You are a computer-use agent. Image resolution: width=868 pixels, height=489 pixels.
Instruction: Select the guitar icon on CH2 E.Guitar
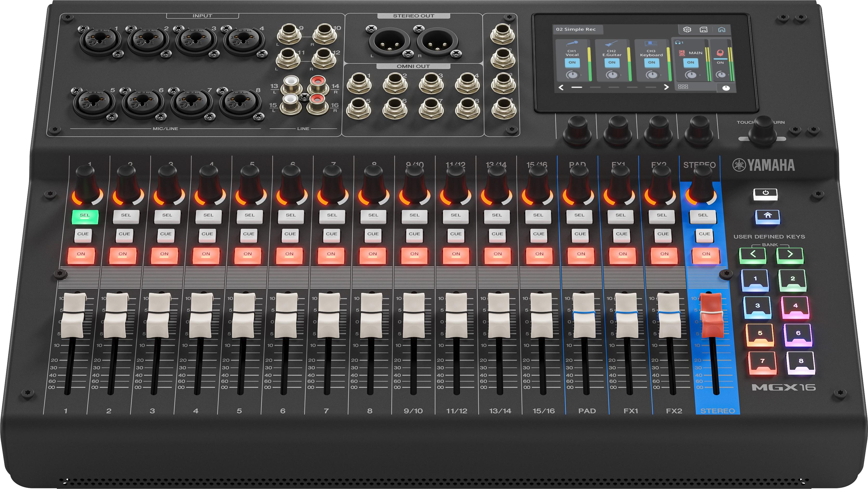pyautogui.click(x=612, y=43)
